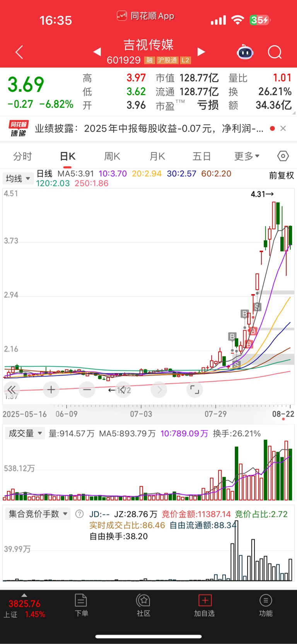Open the 同花顺速递 news logo
This screenshot has width=297, height=644.
click(x=19, y=128)
